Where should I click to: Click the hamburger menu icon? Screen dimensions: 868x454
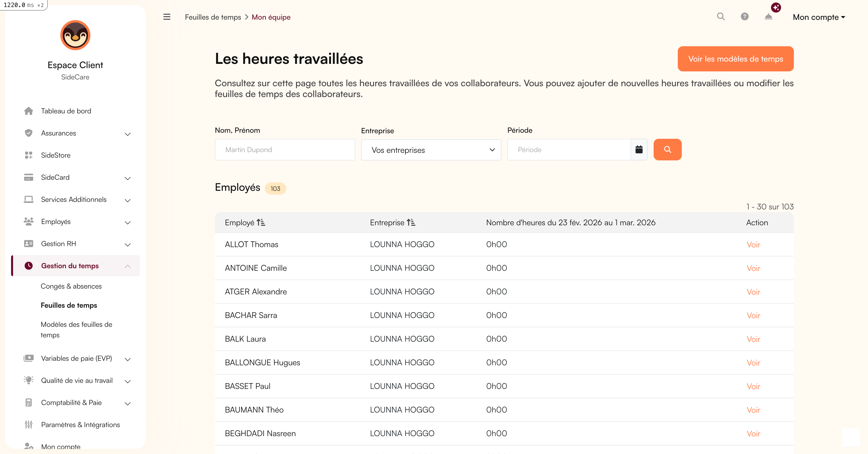pos(167,17)
